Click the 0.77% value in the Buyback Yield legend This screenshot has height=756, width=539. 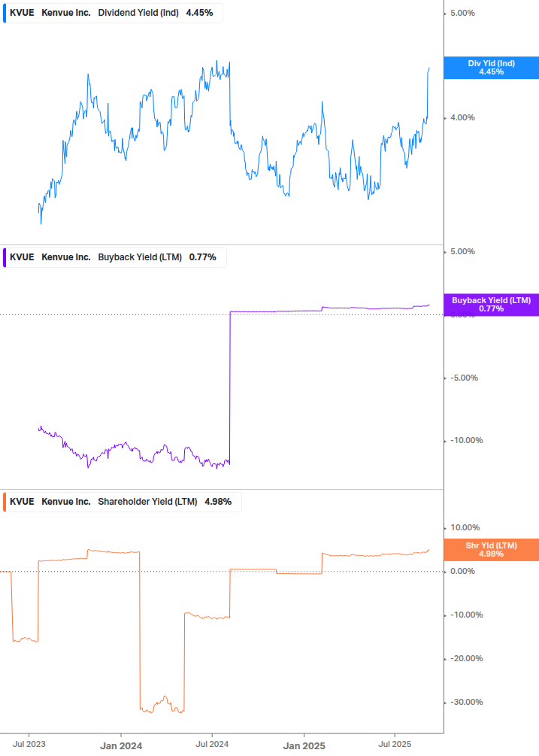pos(203,257)
